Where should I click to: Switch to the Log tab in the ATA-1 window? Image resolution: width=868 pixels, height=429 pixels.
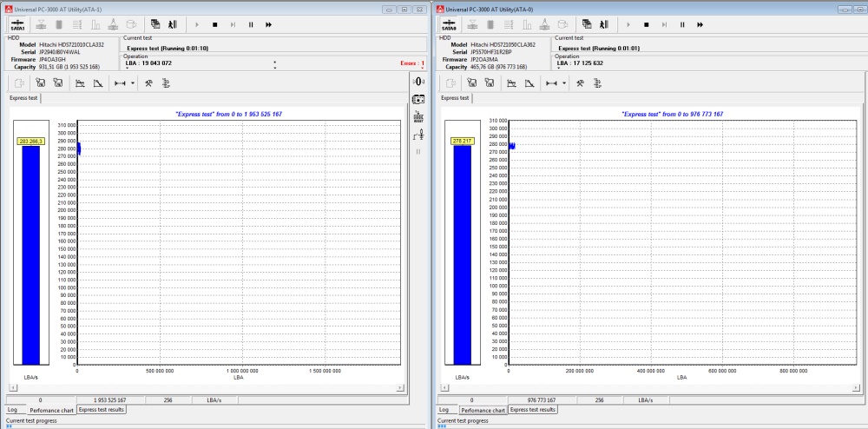point(12,409)
